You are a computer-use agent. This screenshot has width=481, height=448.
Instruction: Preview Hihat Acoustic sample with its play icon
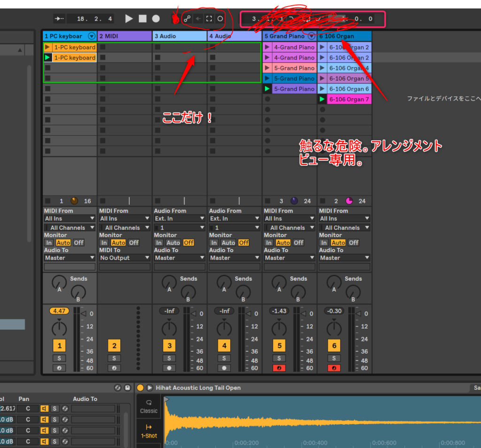click(149, 388)
